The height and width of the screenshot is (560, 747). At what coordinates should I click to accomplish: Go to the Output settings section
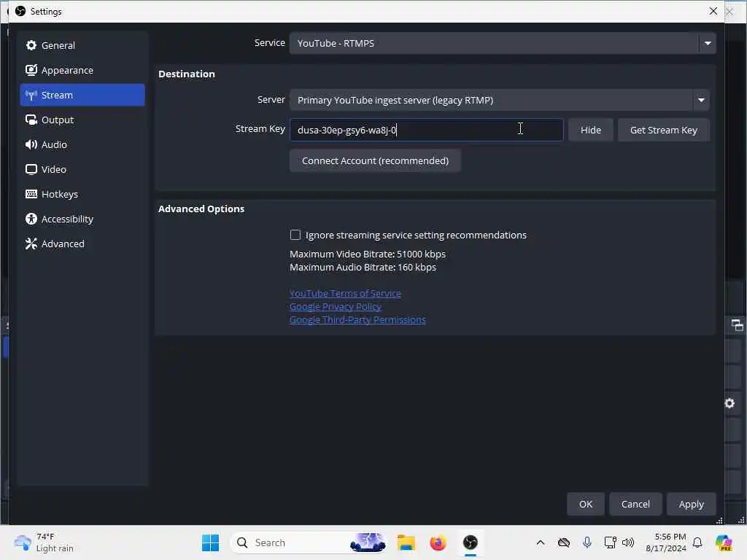point(82,120)
